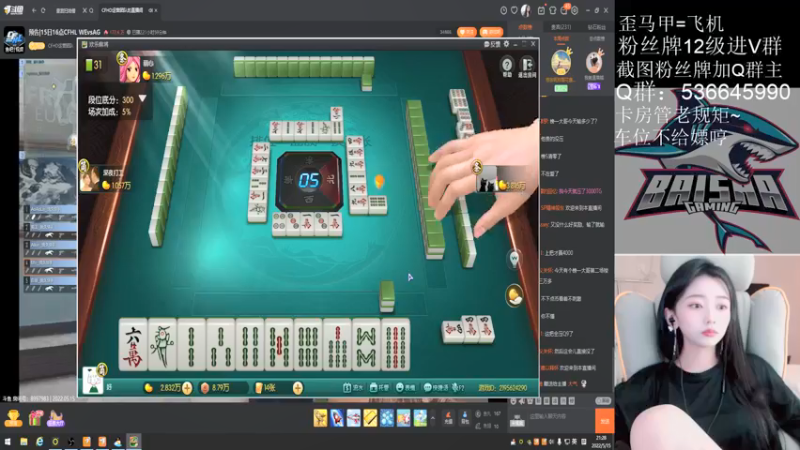Click the feedback button in game title bar
Screen dimensions: 800x450
coord(492,44)
